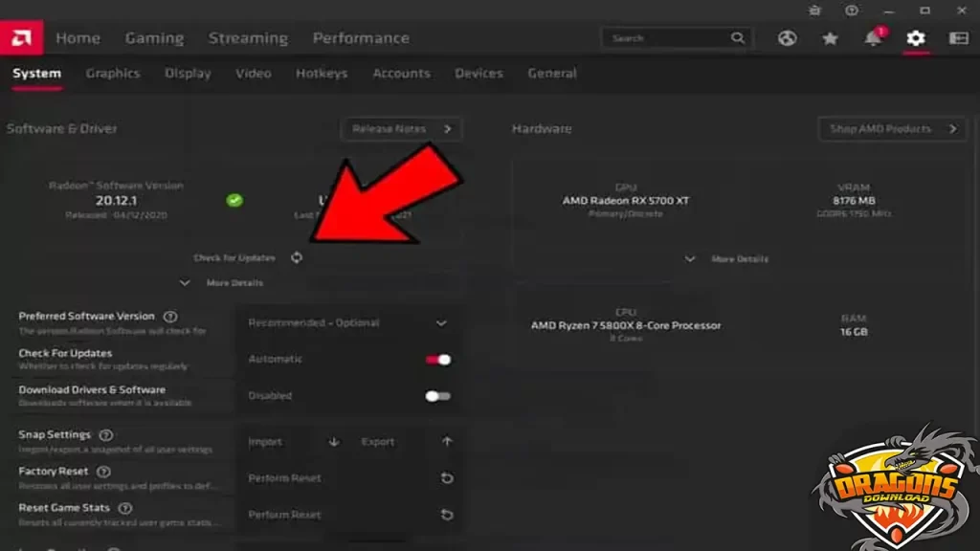Open the notifications bell icon
Screen dimensions: 980x551
tap(873, 38)
